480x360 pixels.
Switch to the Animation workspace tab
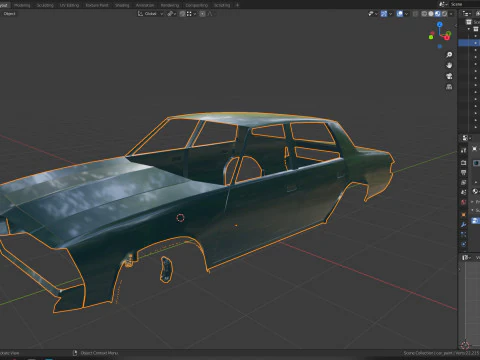pyautogui.click(x=145, y=5)
